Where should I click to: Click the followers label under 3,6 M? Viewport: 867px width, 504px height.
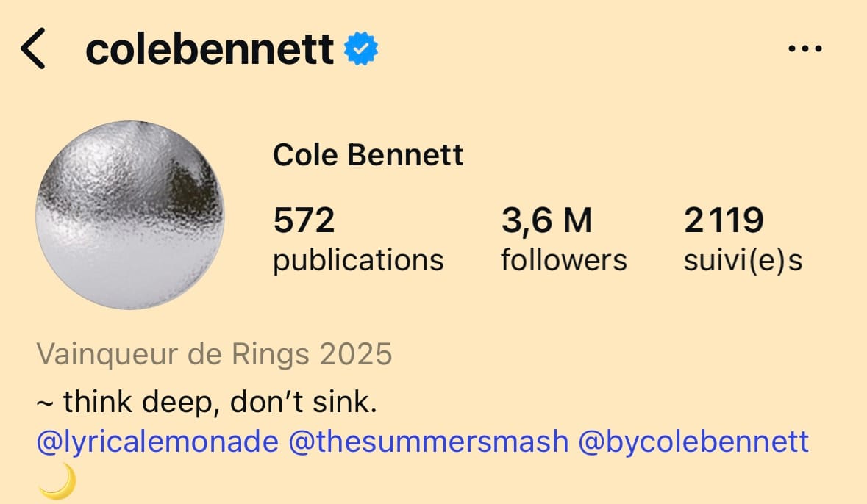[x=563, y=259]
